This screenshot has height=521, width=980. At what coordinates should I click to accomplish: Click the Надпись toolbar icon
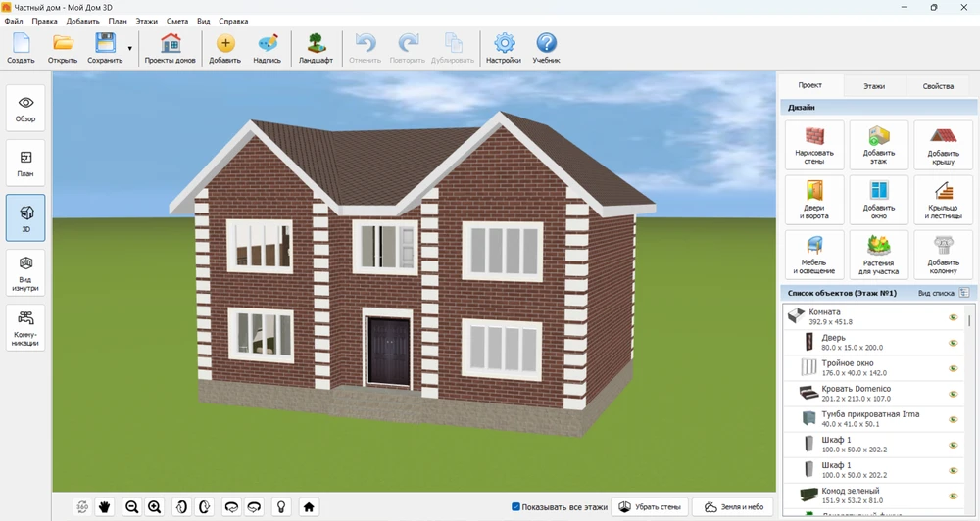pos(268,47)
